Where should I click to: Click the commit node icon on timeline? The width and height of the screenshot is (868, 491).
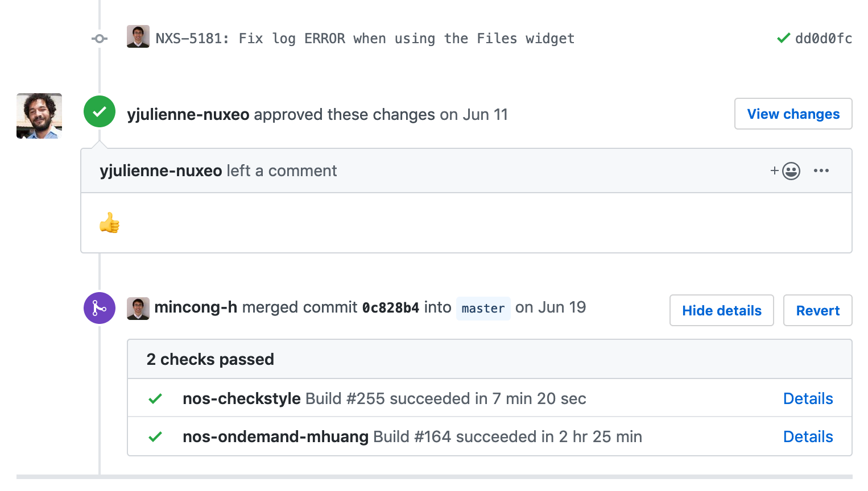click(x=100, y=39)
